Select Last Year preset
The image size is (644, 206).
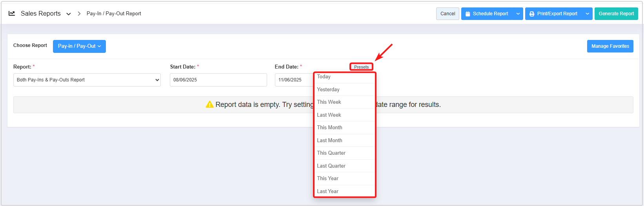(x=327, y=192)
